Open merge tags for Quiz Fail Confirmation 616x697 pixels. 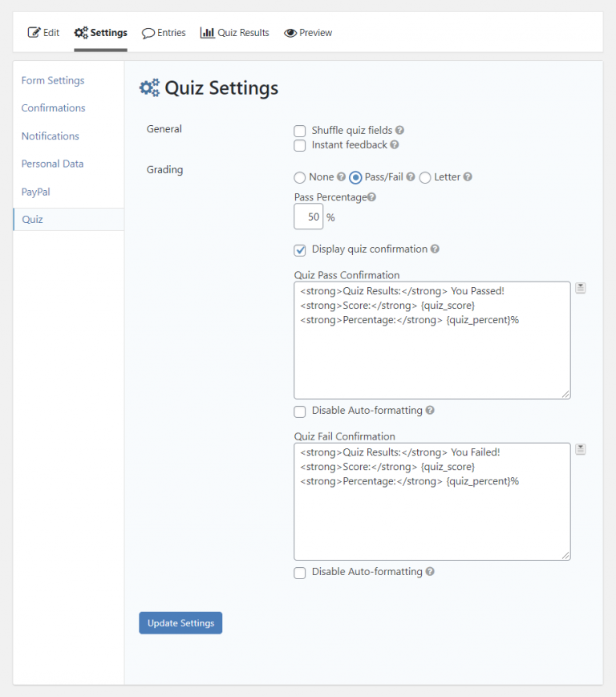tap(580, 448)
